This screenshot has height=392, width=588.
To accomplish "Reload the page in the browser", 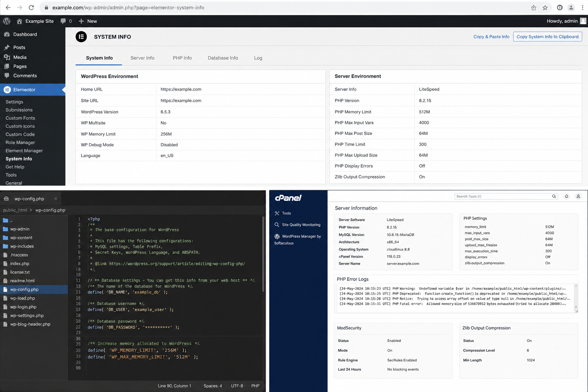I will tap(31, 8).
